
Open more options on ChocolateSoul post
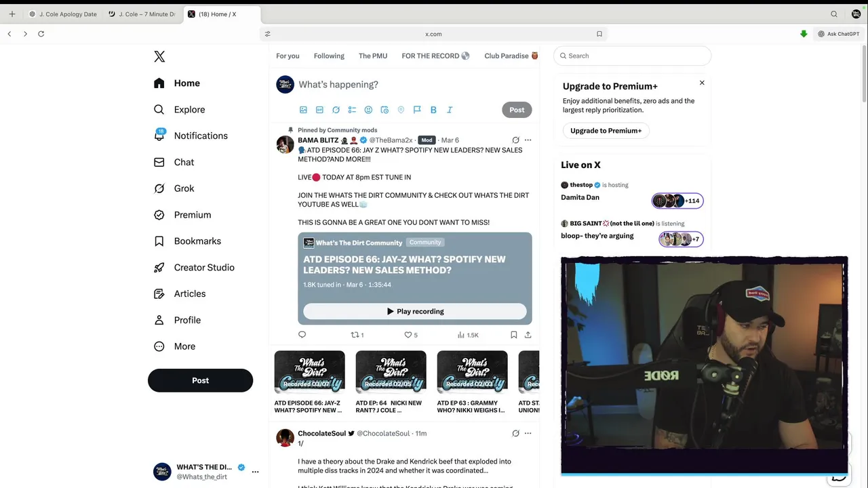pyautogui.click(x=528, y=434)
